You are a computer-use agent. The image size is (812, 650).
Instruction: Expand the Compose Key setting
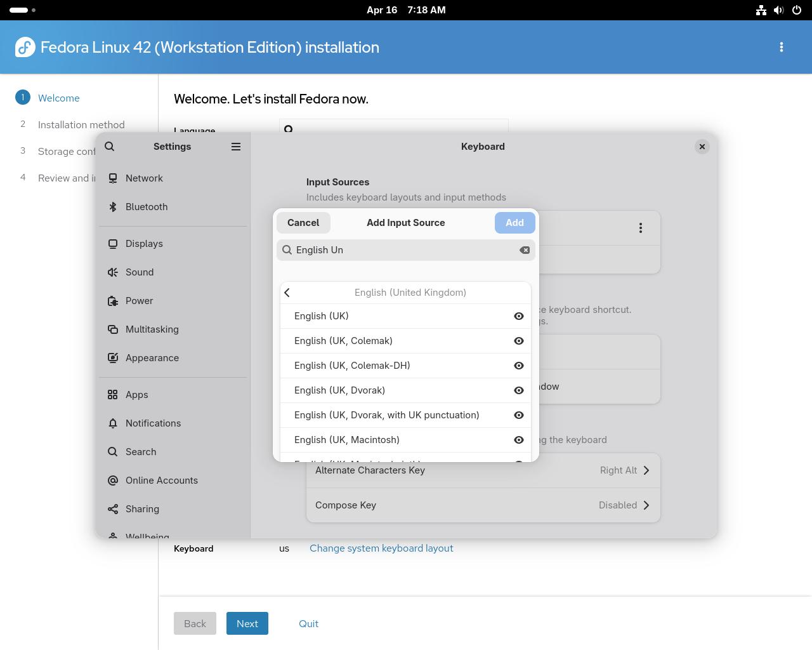pos(483,505)
